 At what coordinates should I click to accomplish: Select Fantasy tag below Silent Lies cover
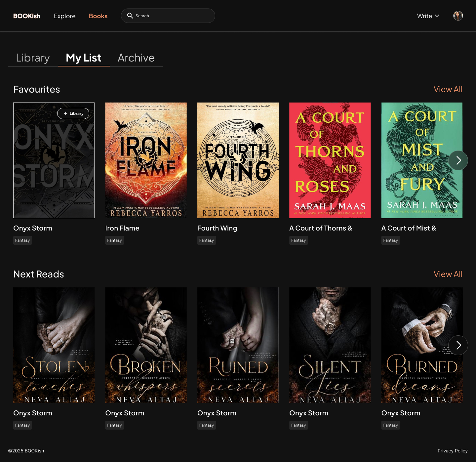(298, 425)
